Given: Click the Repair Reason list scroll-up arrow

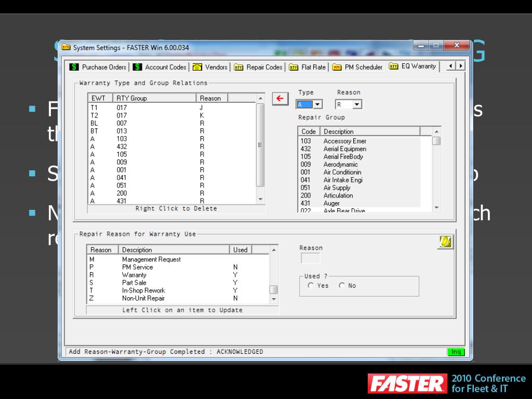Looking at the screenshot, I should (273, 250).
